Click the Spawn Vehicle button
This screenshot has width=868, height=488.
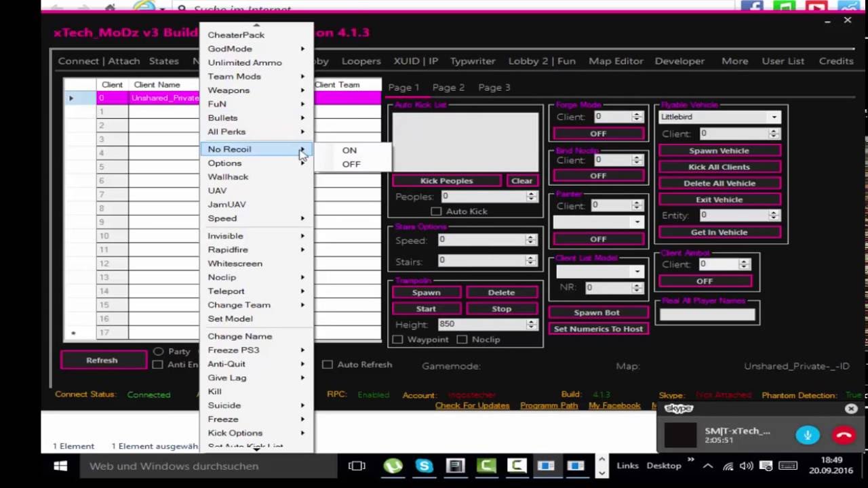(719, 150)
